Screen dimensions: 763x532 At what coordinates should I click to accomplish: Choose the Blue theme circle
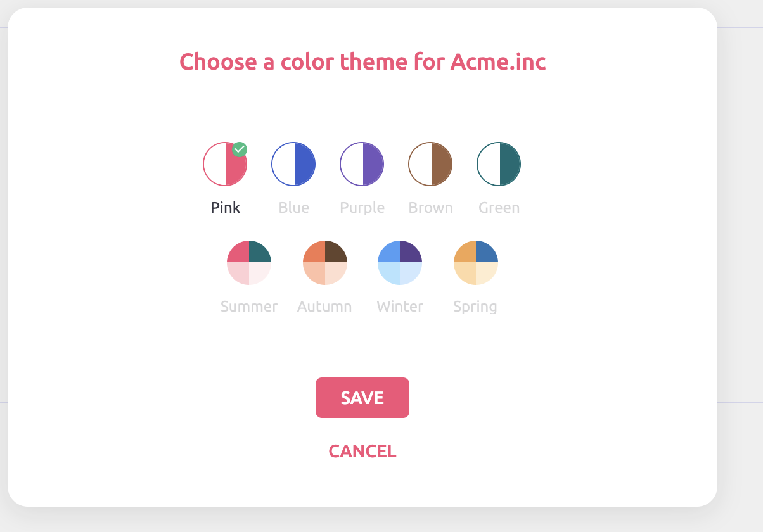coord(293,163)
